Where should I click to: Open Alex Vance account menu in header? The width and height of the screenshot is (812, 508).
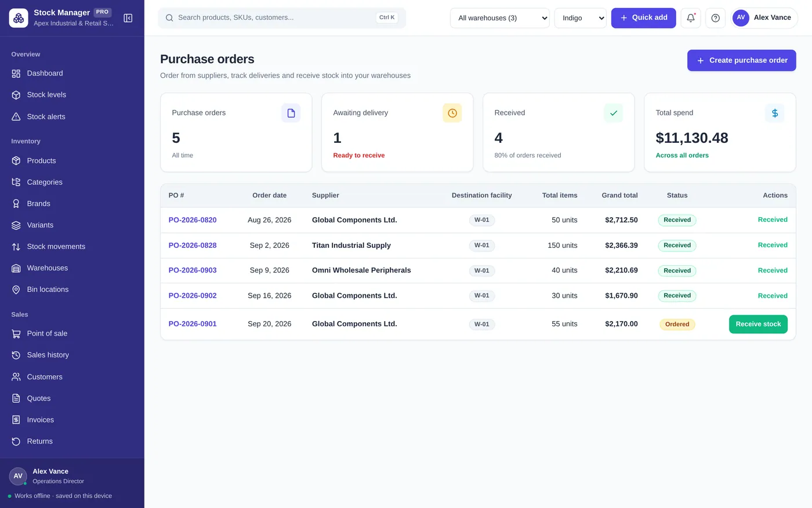click(764, 18)
